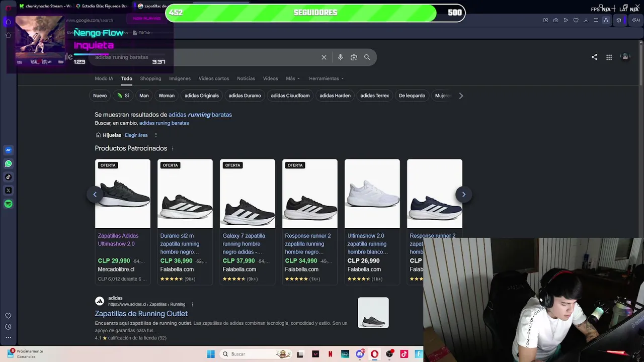The height and width of the screenshot is (362, 644).
Task: Apply the Man filter chip
Action: coord(144,96)
